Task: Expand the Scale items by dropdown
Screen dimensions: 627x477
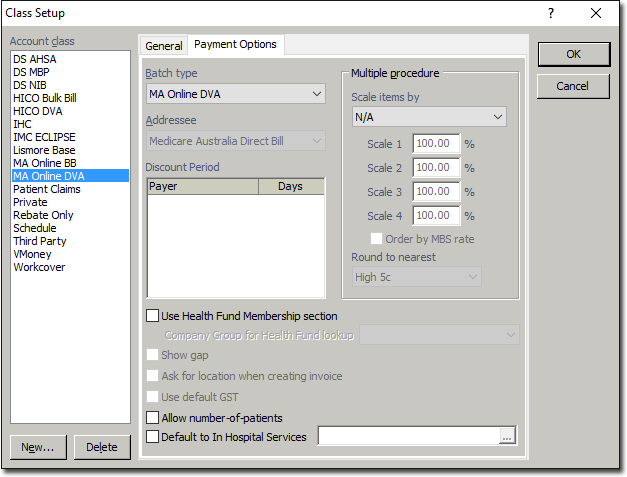Action: click(x=428, y=118)
